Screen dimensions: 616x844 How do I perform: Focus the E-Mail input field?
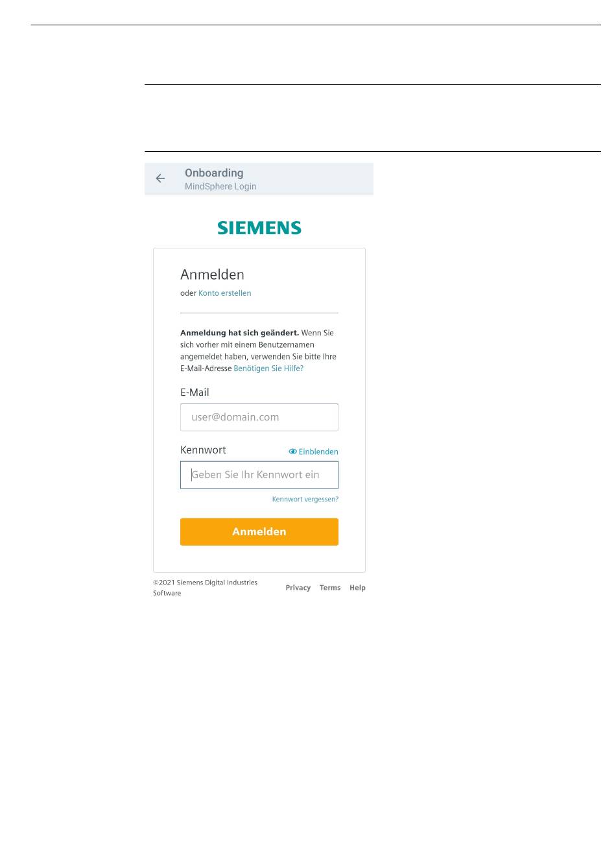pyautogui.click(x=259, y=417)
